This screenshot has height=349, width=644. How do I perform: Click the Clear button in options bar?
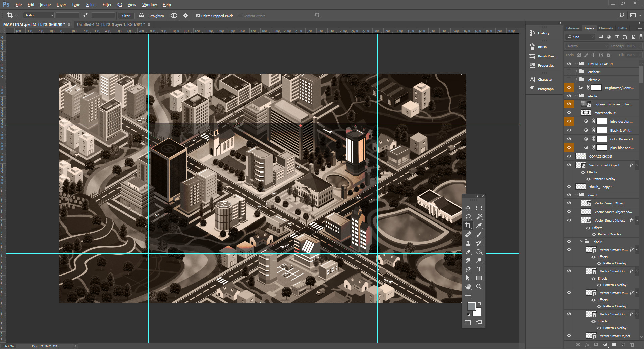pos(126,16)
